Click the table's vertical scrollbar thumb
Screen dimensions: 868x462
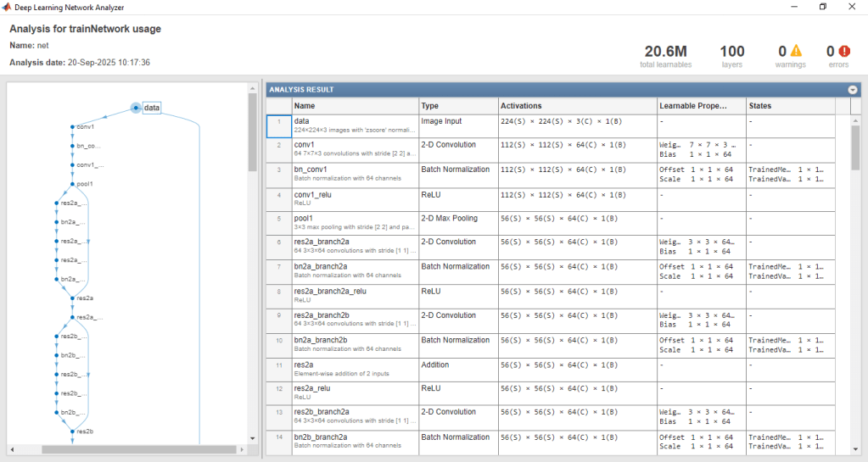coord(855,148)
